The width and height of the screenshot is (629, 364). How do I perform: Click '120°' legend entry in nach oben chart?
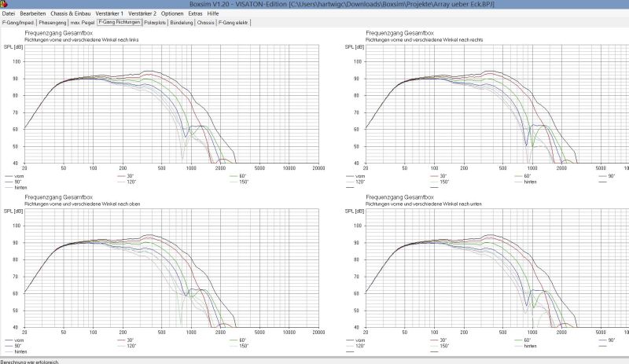point(127,346)
